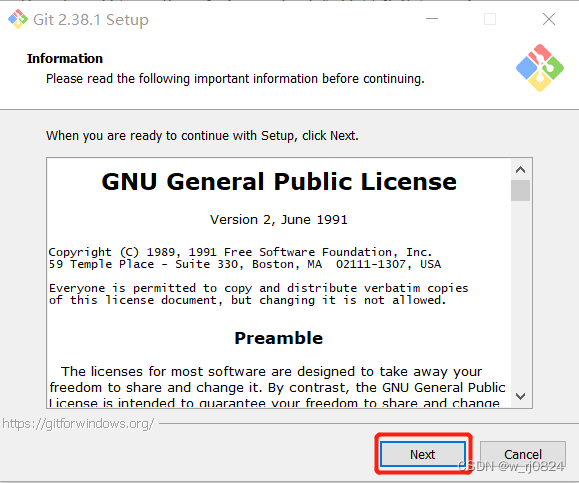This screenshot has height=483, width=579.
Task: Click 'freedom to share and change it' line
Action: coord(277,388)
